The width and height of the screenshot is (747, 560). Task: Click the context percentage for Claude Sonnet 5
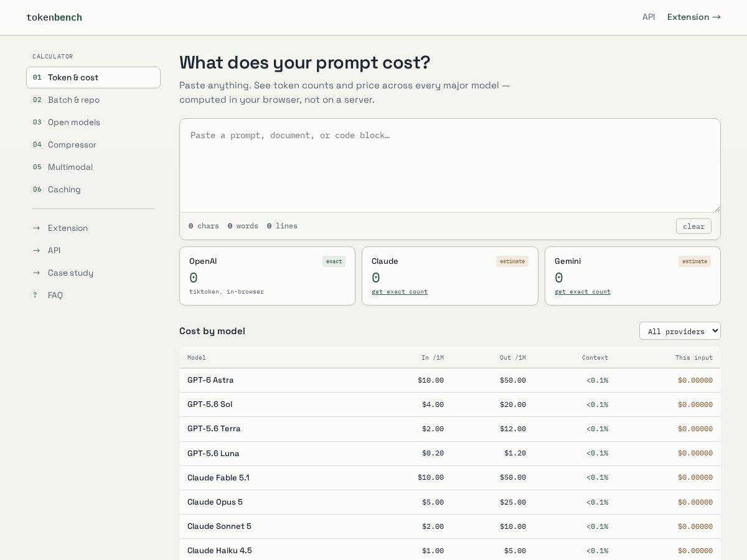598,526
